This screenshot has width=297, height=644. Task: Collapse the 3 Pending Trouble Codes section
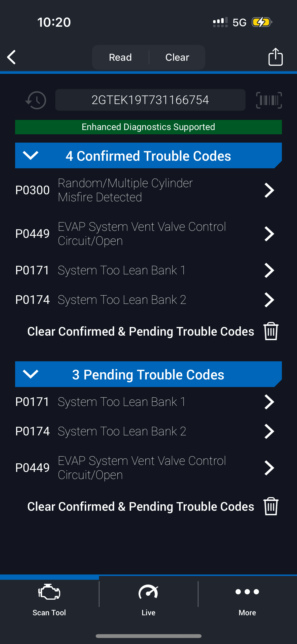click(30, 374)
